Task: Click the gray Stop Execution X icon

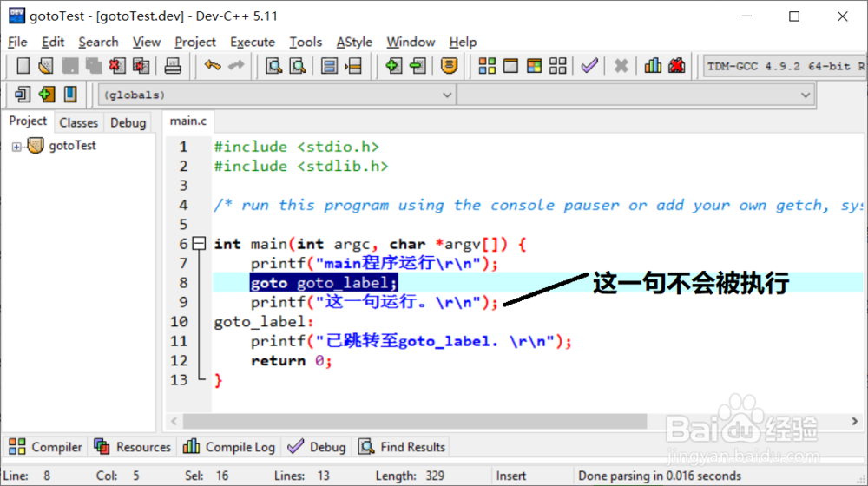Action: tap(621, 66)
